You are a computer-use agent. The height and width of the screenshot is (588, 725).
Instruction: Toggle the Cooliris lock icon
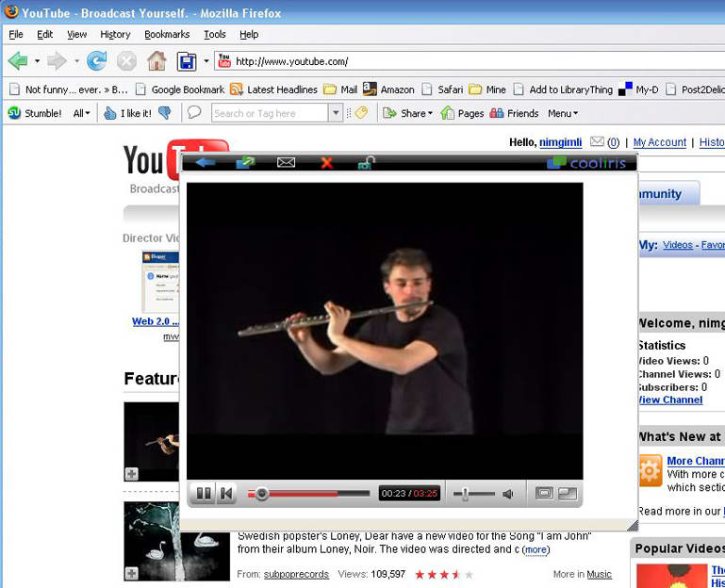pos(366,162)
